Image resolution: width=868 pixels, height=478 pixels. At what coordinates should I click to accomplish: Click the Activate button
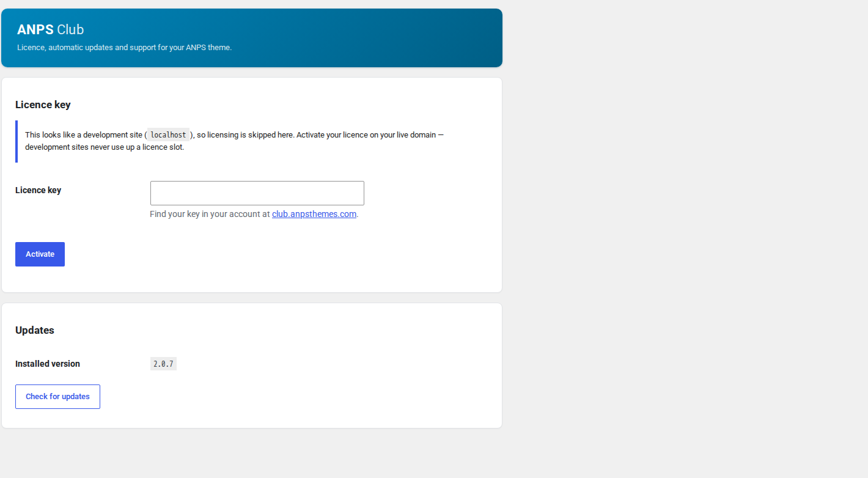[x=40, y=254]
